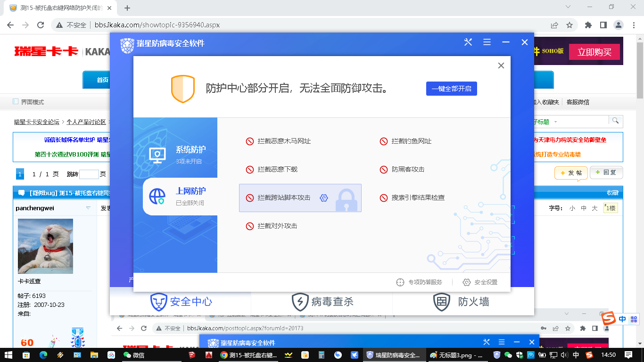Open a new Chrome tab
Viewport: 644px width, 362px height.
pos(127,8)
